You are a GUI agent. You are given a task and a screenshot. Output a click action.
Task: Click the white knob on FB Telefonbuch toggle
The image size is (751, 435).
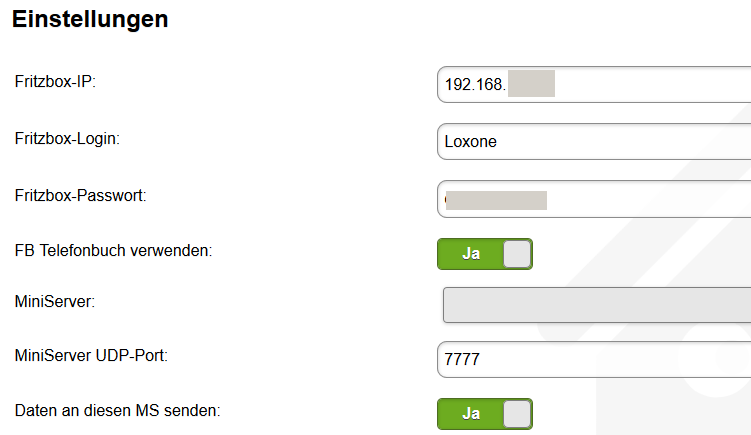coord(516,254)
